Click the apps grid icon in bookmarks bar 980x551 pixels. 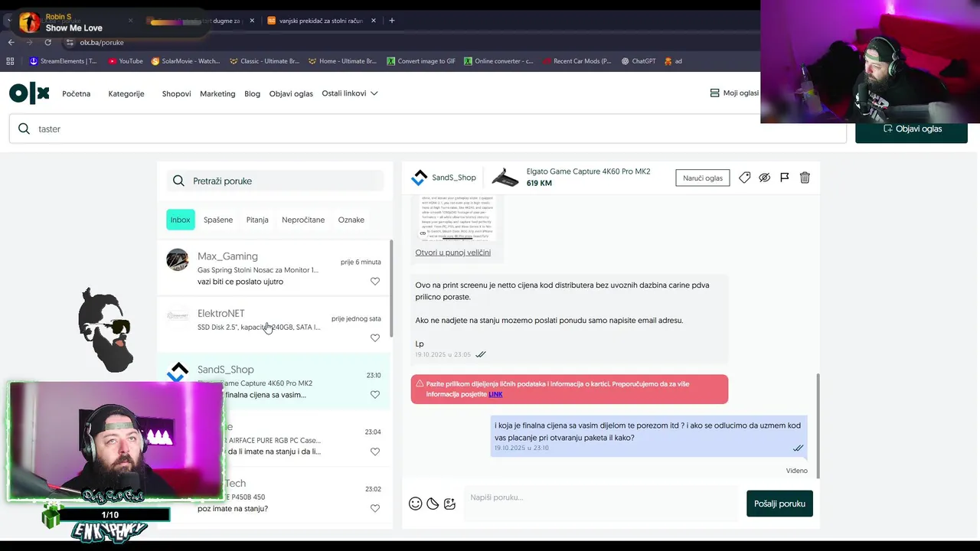click(10, 61)
